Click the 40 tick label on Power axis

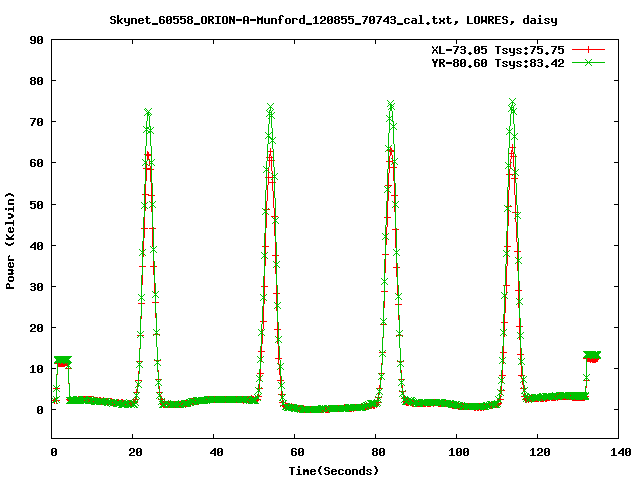point(36,246)
